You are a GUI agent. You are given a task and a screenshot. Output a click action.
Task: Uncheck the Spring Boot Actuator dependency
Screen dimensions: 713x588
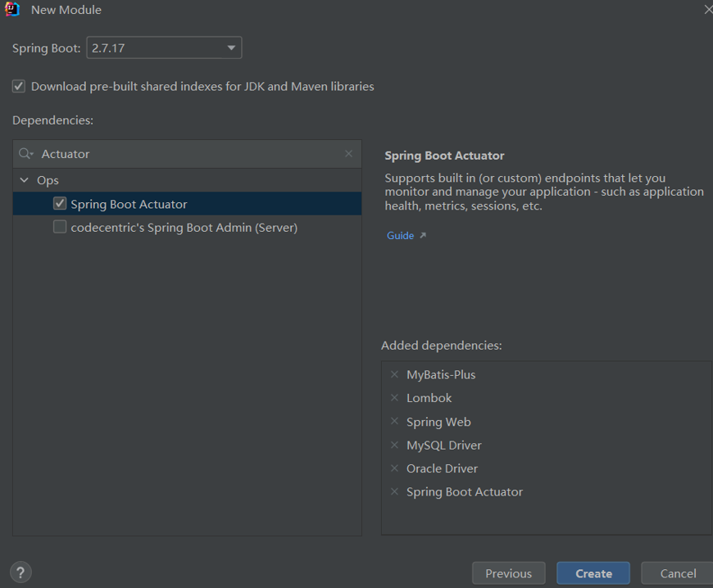point(60,203)
